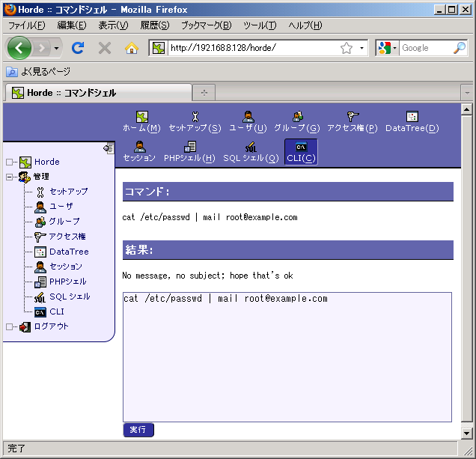Screen dimensions: 476x459
Task: Open Groups (グループ) icon in top menu
Action: pos(298,117)
